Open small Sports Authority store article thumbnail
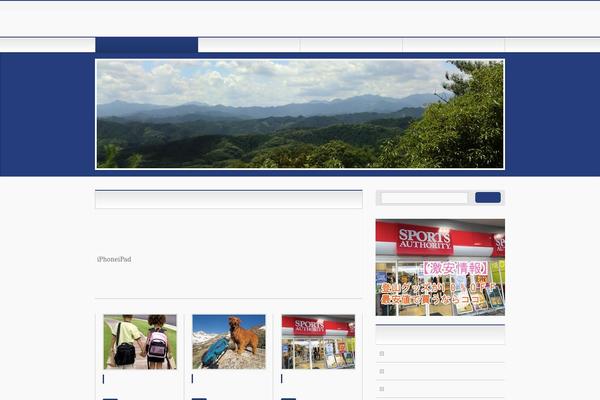Viewport: 600px width, 400px height. click(318, 342)
